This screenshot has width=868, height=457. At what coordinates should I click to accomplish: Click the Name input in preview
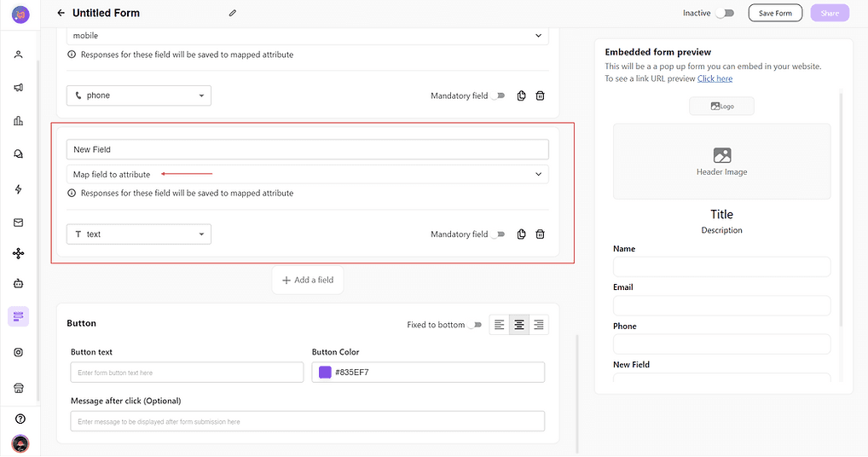click(x=722, y=267)
